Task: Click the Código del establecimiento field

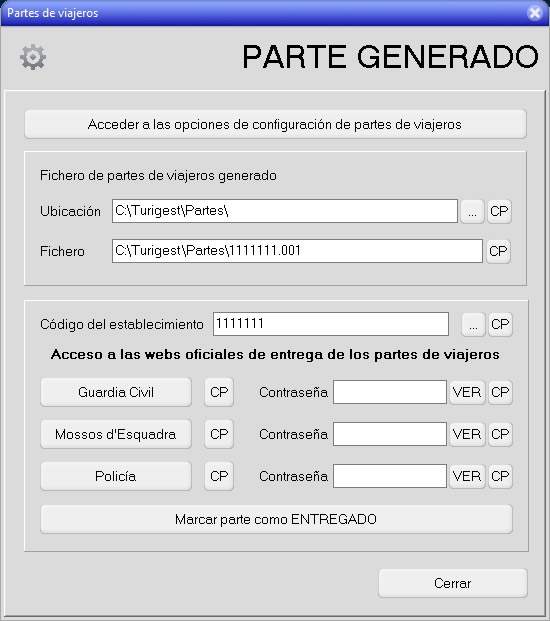Action: pyautogui.click(x=331, y=324)
